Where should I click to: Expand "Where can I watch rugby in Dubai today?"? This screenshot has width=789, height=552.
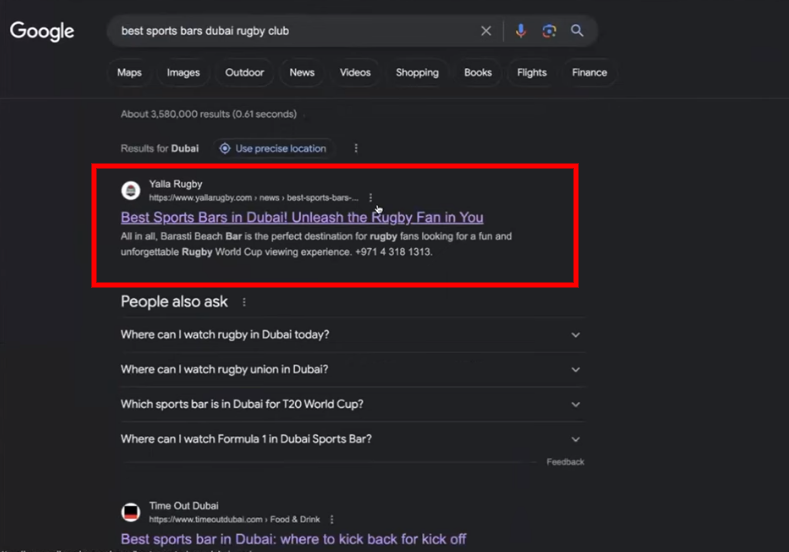[575, 335]
